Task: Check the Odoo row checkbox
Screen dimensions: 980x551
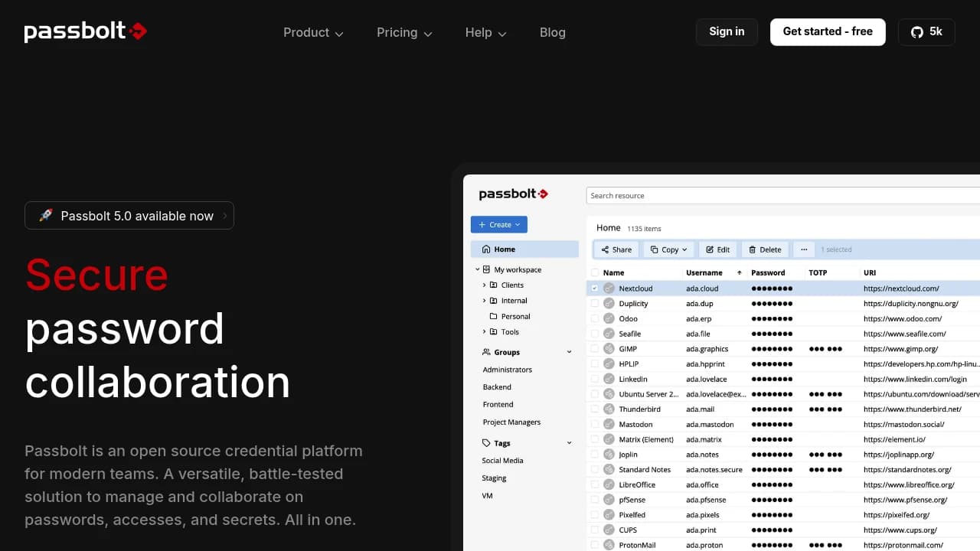Action: click(x=595, y=318)
